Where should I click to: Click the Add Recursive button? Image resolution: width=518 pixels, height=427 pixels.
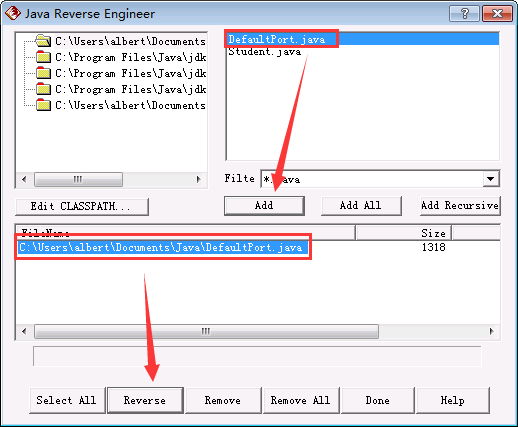tap(460, 205)
